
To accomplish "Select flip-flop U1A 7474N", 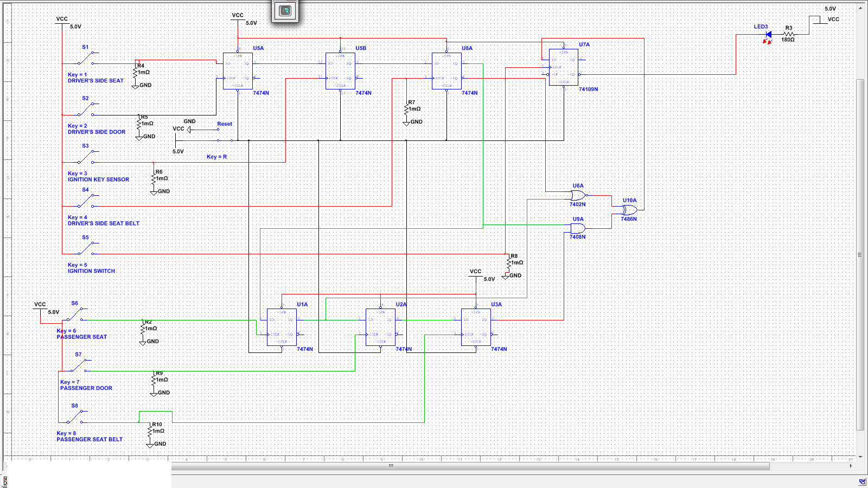I will 282,327.
